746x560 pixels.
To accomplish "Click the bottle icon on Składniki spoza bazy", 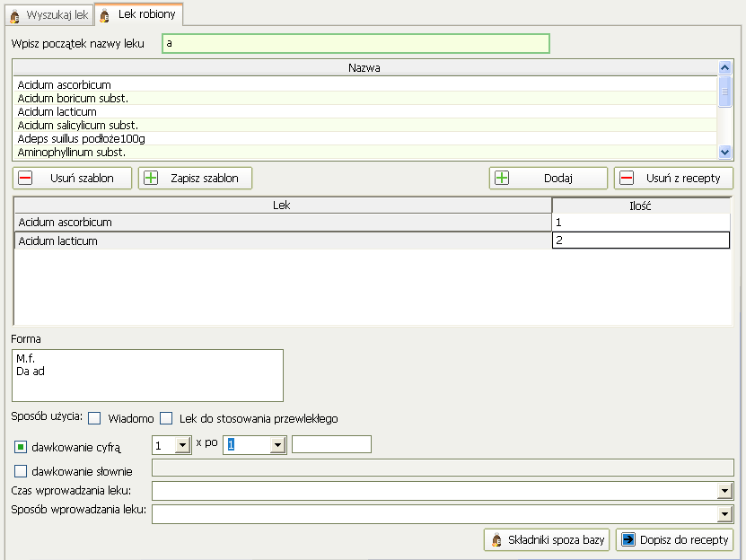I will [x=496, y=539].
